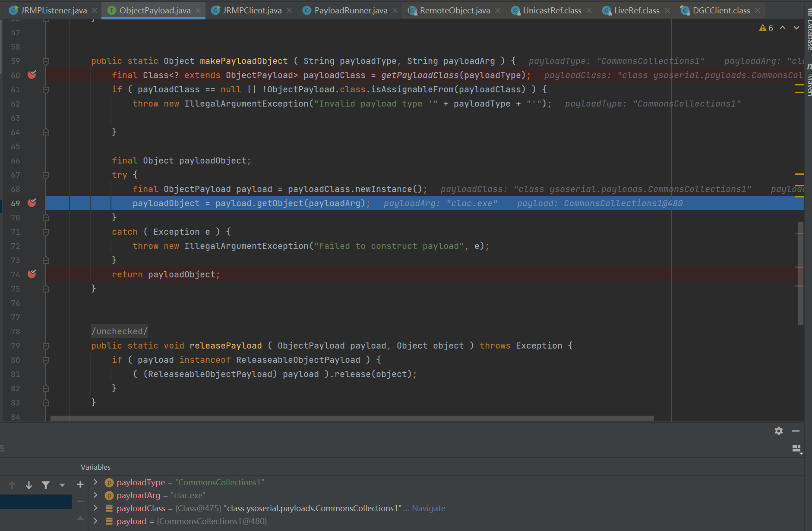Open the DGCClient.class tab
The width and height of the screenshot is (812, 531).
[721, 10]
